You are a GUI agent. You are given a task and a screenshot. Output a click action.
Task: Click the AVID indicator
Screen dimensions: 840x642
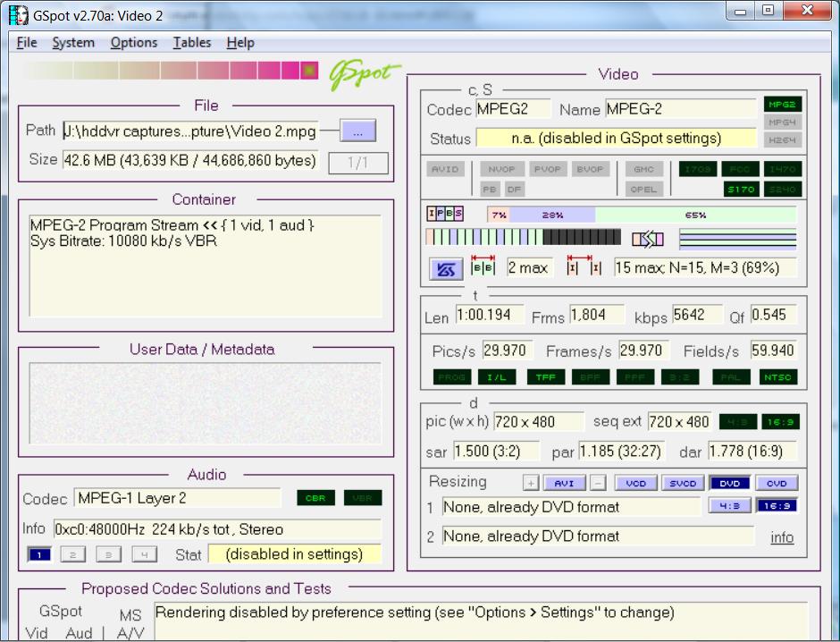(445, 169)
